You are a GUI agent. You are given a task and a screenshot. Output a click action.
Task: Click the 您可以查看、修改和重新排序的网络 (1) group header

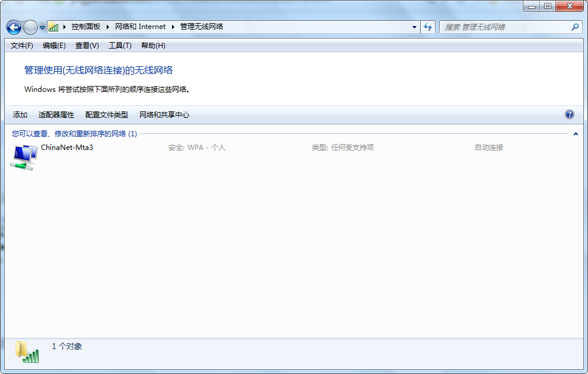[x=74, y=134]
